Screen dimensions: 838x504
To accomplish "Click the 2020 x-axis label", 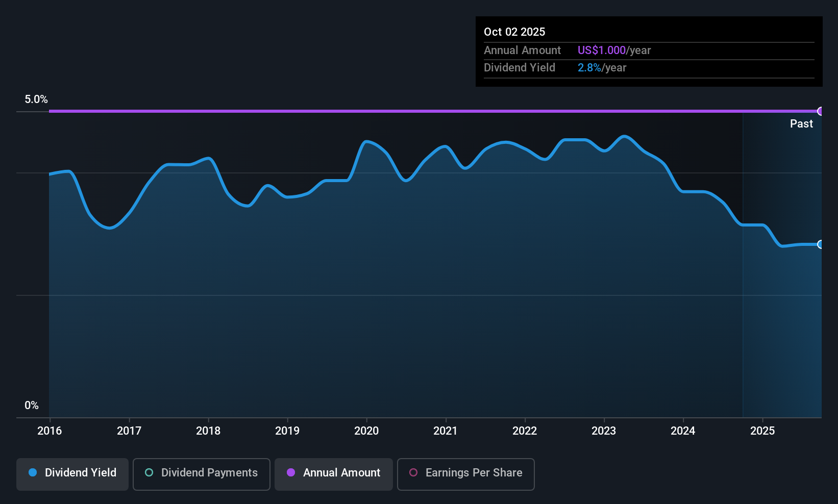I will point(366,431).
